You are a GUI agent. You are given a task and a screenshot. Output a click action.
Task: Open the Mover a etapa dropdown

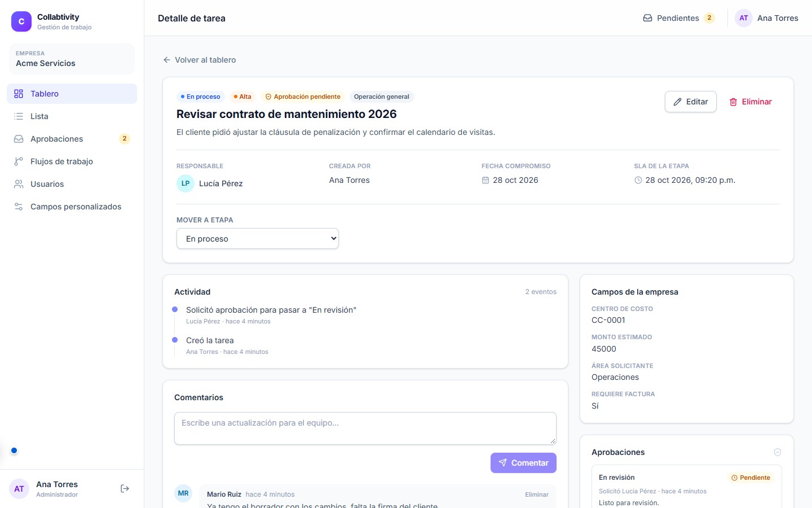pyautogui.click(x=258, y=239)
